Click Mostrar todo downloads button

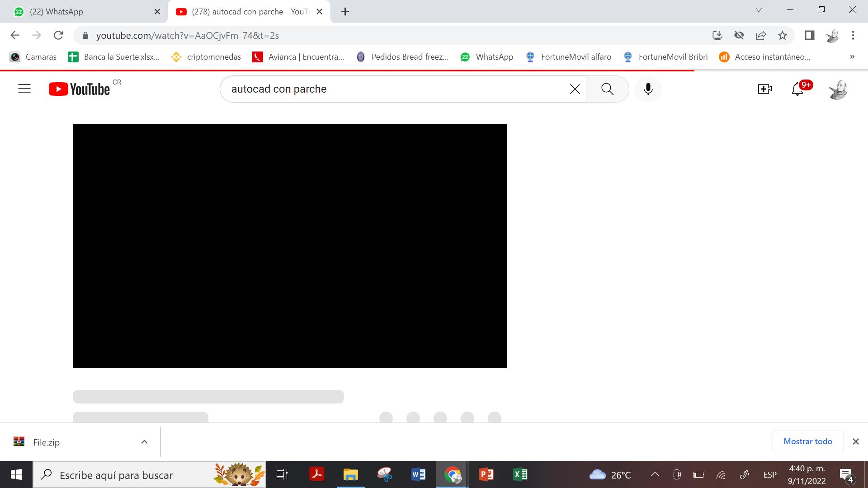[807, 441]
